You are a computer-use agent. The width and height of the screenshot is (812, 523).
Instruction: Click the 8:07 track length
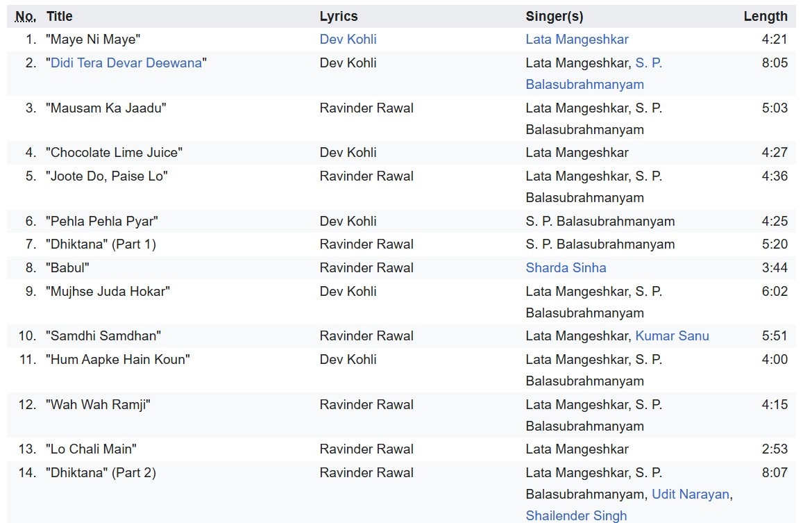(775, 473)
